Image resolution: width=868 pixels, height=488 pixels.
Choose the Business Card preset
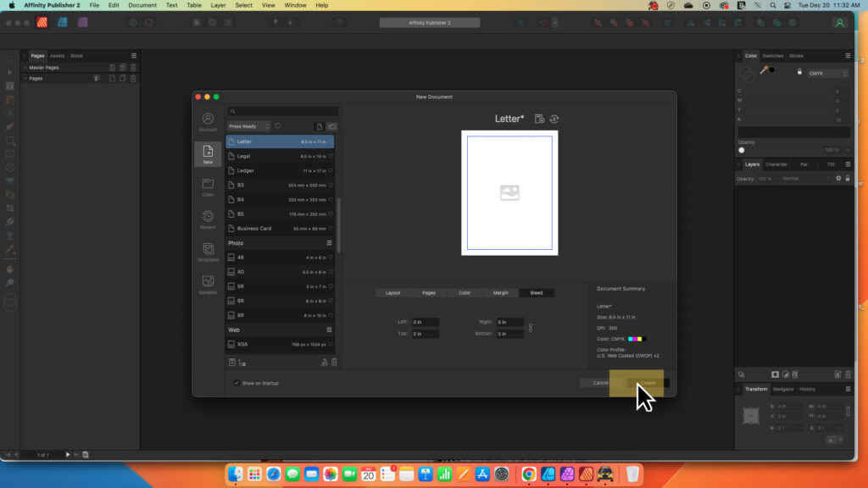click(280, 229)
